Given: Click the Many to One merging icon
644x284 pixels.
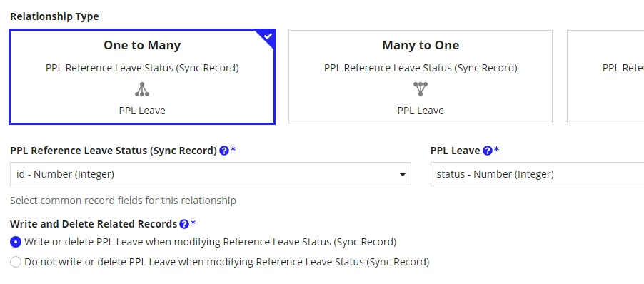Looking at the screenshot, I should (420, 89).
